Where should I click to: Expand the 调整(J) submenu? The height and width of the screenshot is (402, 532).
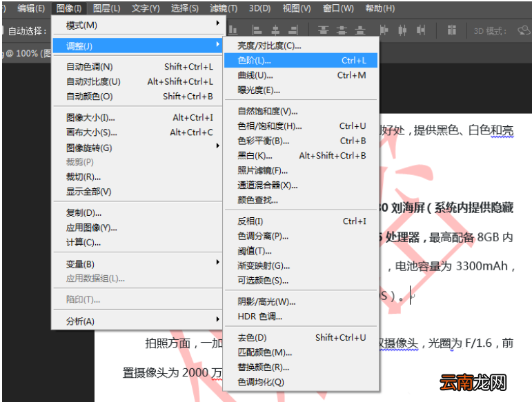[137, 46]
